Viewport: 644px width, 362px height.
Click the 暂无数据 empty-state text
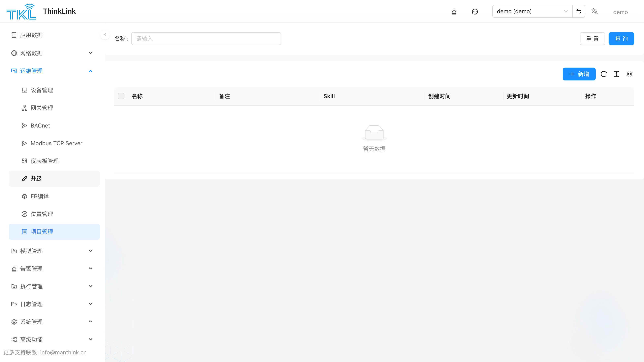(x=374, y=149)
